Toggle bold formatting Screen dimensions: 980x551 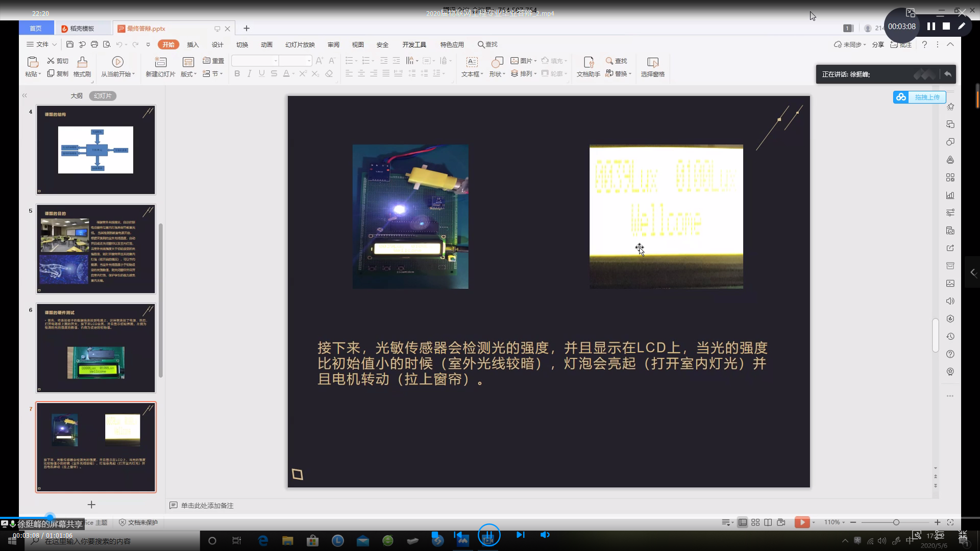pos(237,73)
